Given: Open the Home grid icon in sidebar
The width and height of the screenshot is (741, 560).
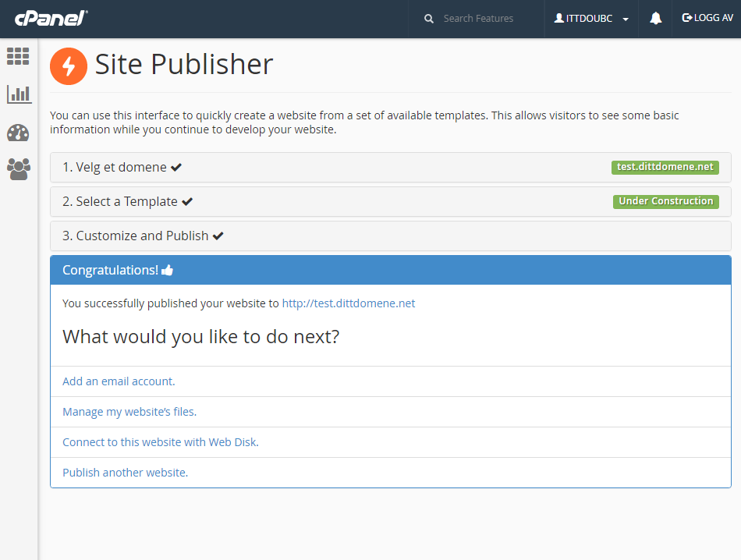Looking at the screenshot, I should point(18,56).
